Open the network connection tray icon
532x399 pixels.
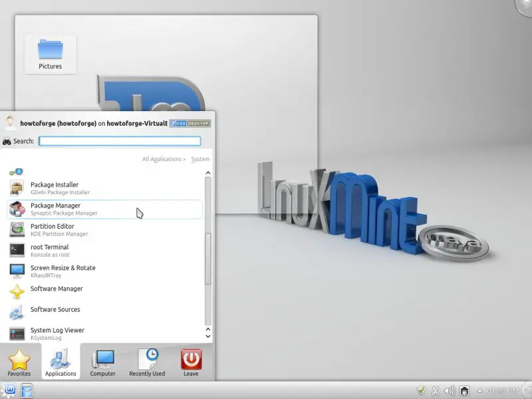[464, 390]
